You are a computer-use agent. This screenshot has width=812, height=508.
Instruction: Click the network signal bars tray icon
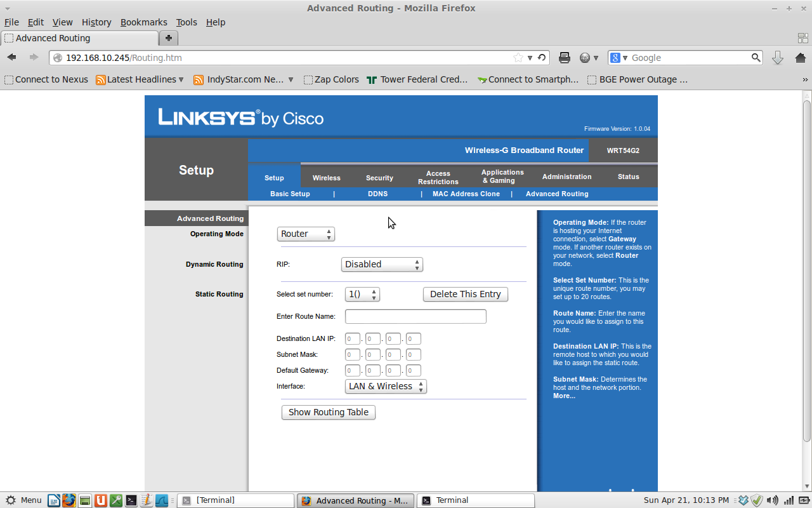789,500
